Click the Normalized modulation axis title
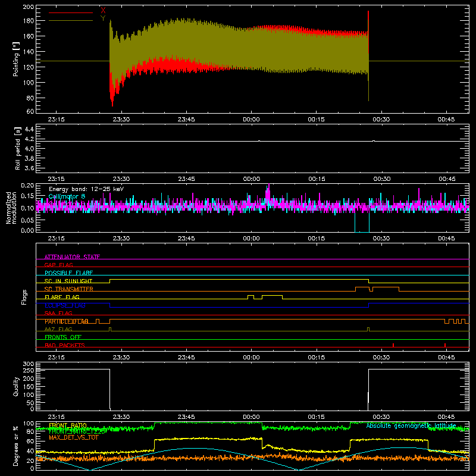The image size is (476, 476). 11,208
